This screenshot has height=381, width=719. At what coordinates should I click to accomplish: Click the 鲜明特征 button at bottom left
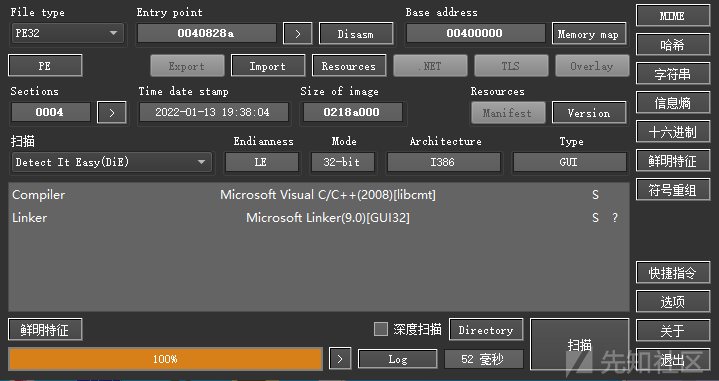click(45, 330)
